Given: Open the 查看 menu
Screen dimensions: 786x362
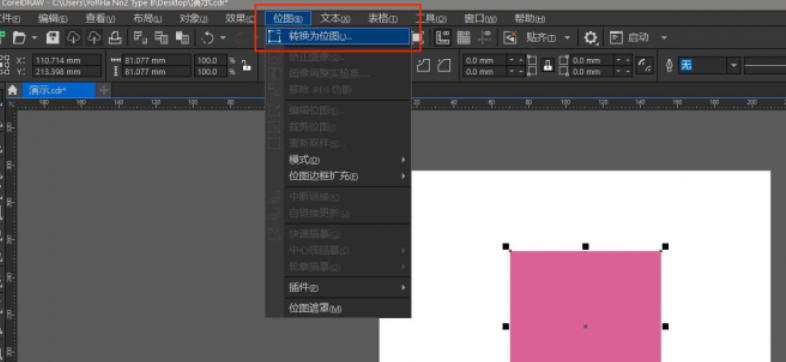Looking at the screenshot, I should 100,19.
